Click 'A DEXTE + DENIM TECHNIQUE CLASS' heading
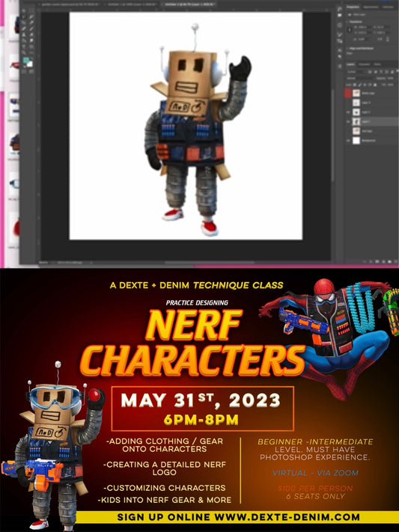 click(196, 285)
